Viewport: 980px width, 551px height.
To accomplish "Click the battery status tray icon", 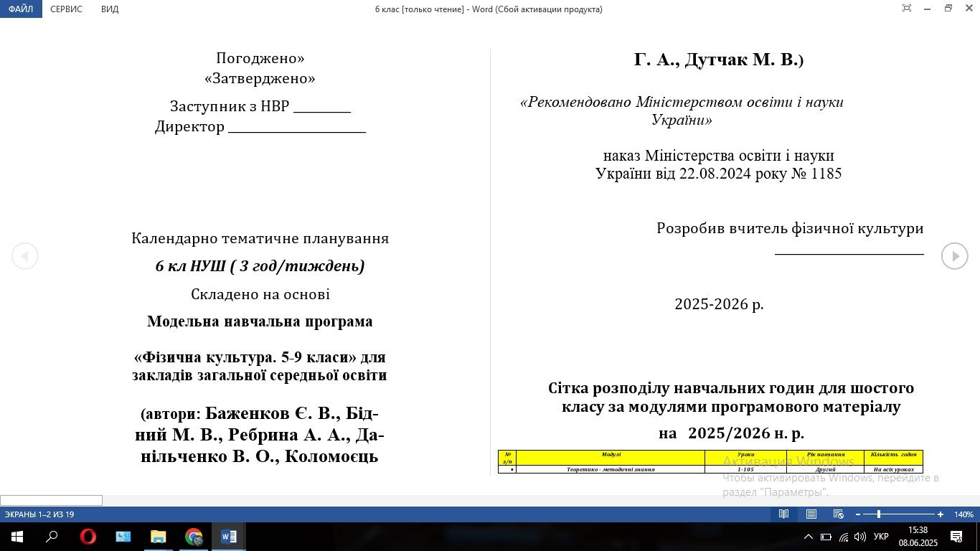I will (826, 537).
